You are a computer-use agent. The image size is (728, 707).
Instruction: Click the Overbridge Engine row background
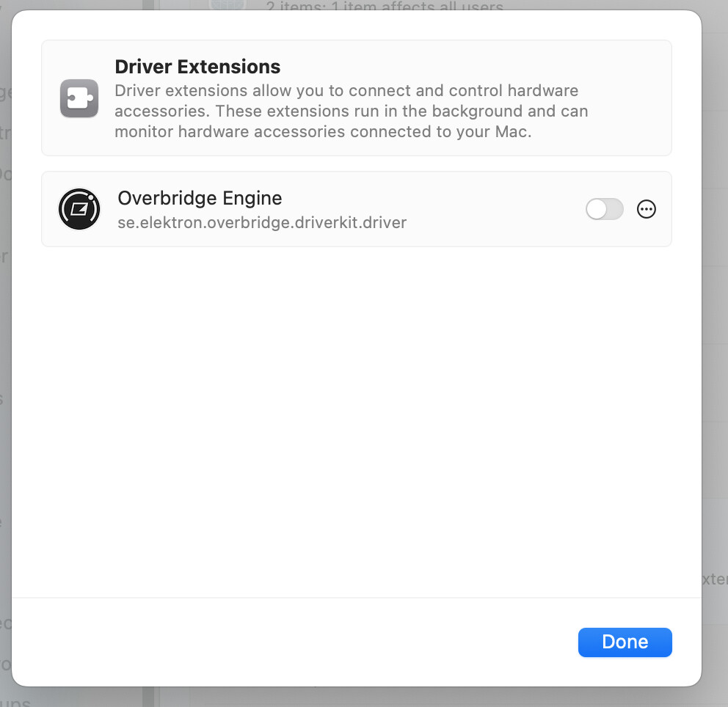click(x=357, y=209)
